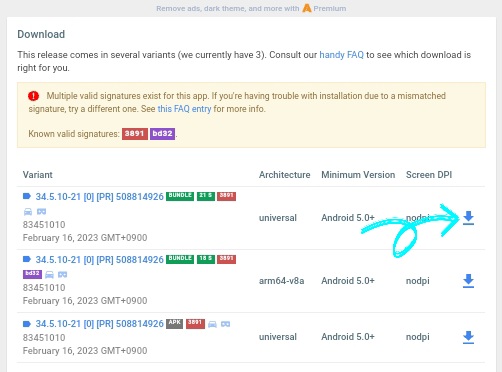Click the tag icon of the arm64-v8a variant
Image resolution: width=502 pixels, height=372 pixels.
coord(27,259)
